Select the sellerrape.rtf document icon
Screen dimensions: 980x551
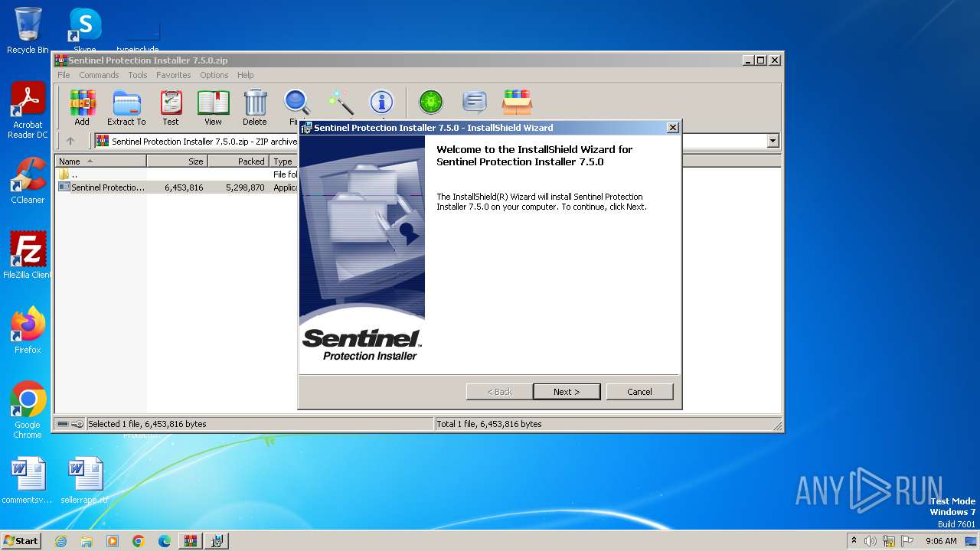tap(85, 481)
